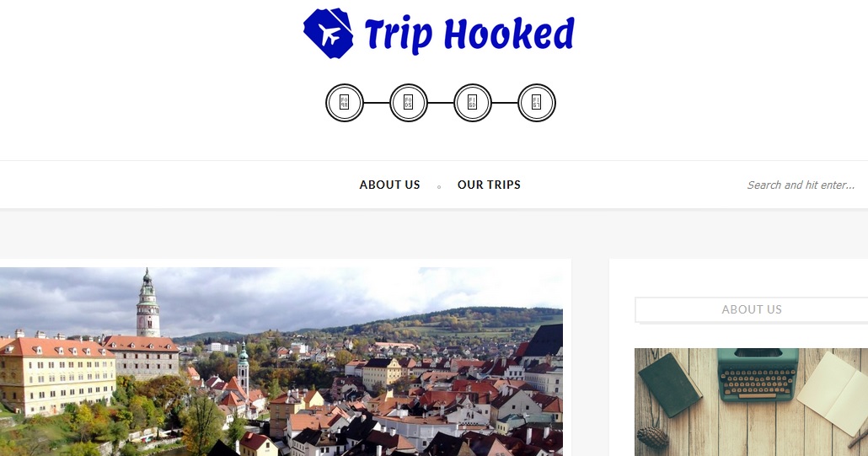Viewport: 868px width, 456px height.
Task: Open the second social circle icon F0D5
Action: pyautogui.click(x=409, y=103)
